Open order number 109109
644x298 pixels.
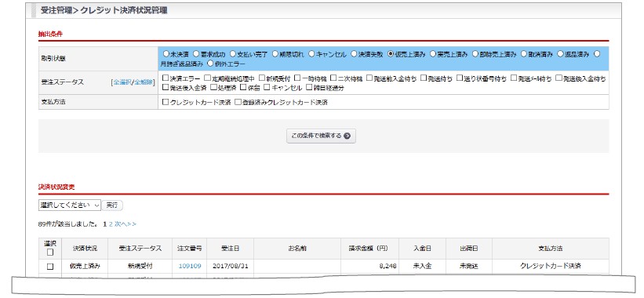[x=190, y=266]
